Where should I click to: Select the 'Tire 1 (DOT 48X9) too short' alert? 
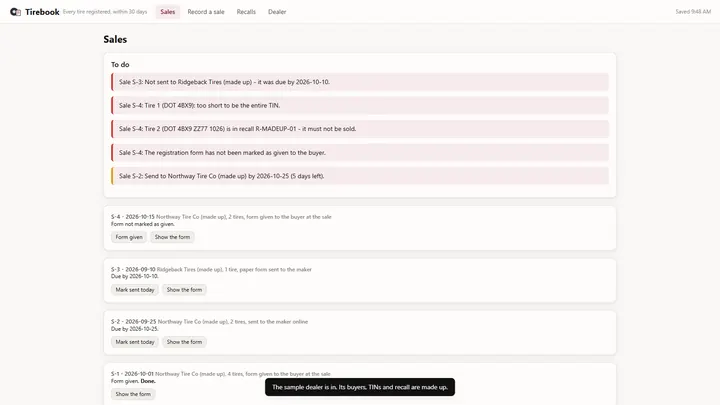tap(360, 106)
